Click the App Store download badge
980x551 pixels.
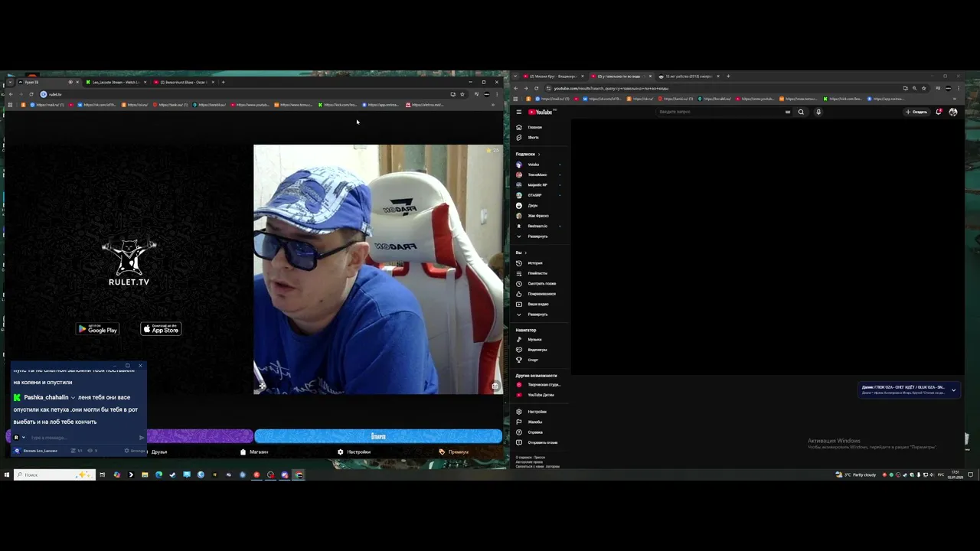pyautogui.click(x=161, y=329)
